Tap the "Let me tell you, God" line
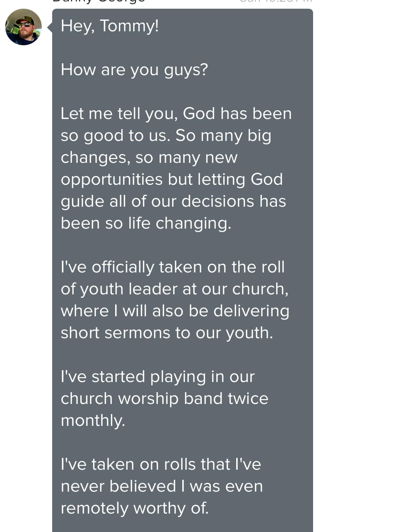 pos(176,114)
